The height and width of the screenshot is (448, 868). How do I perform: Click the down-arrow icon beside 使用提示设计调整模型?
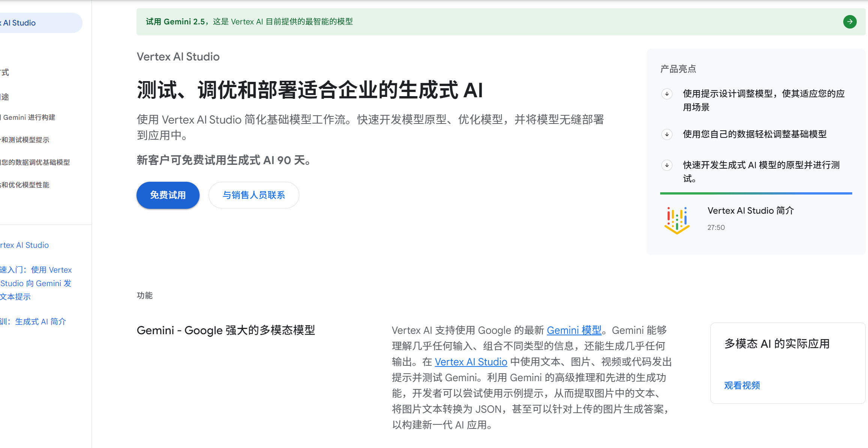tap(667, 94)
